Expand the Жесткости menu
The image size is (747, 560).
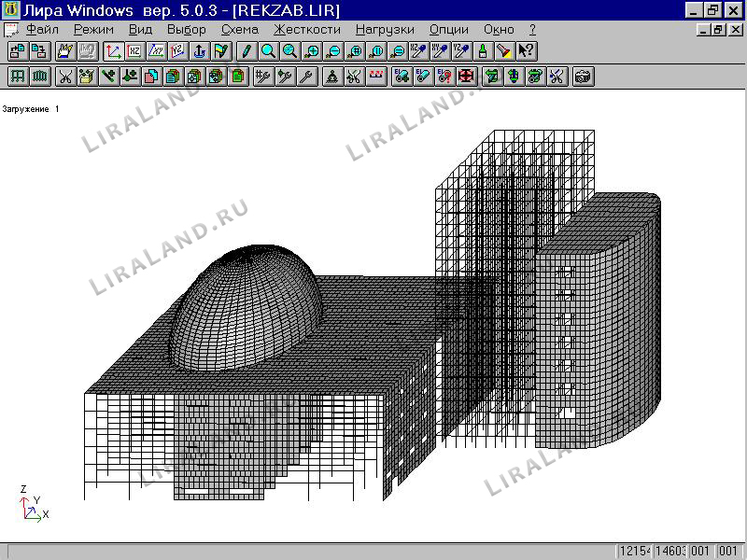(306, 29)
